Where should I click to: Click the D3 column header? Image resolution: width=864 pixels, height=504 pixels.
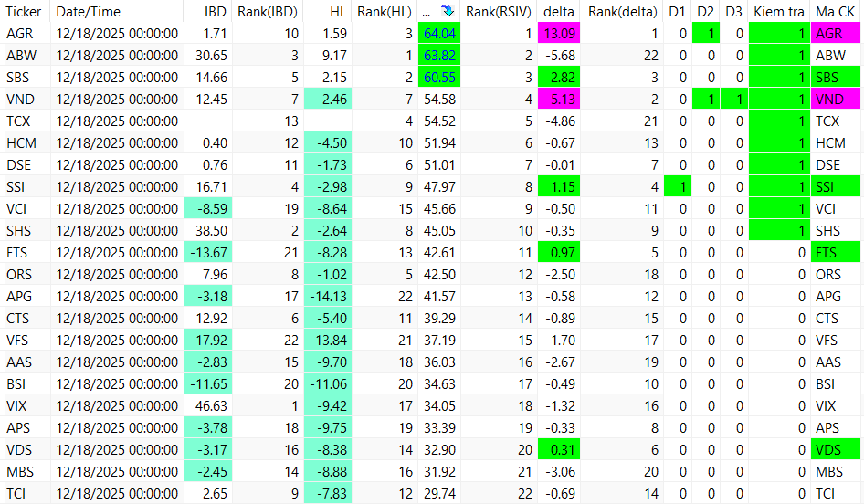click(734, 11)
